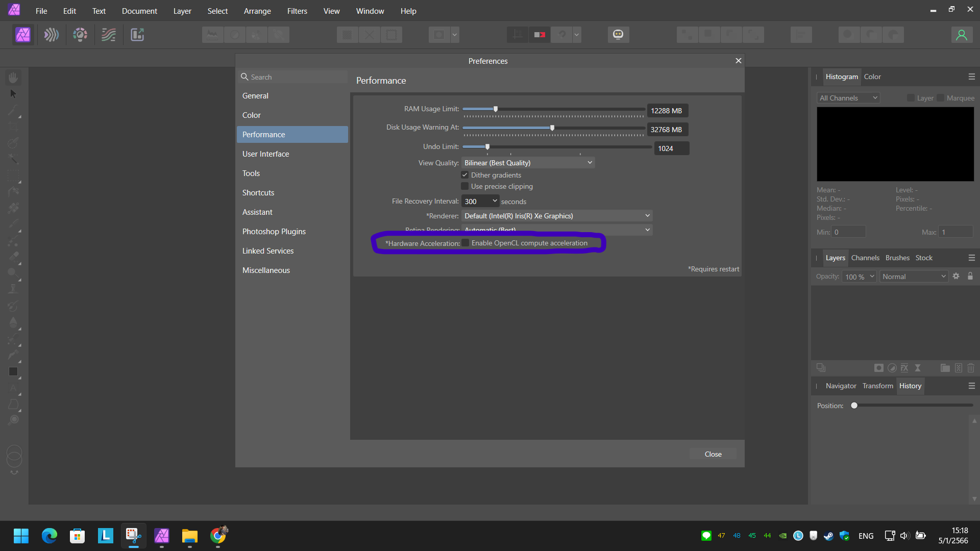Switch to the Photo persona icon
The width and height of the screenshot is (980, 551).
pyautogui.click(x=23, y=35)
